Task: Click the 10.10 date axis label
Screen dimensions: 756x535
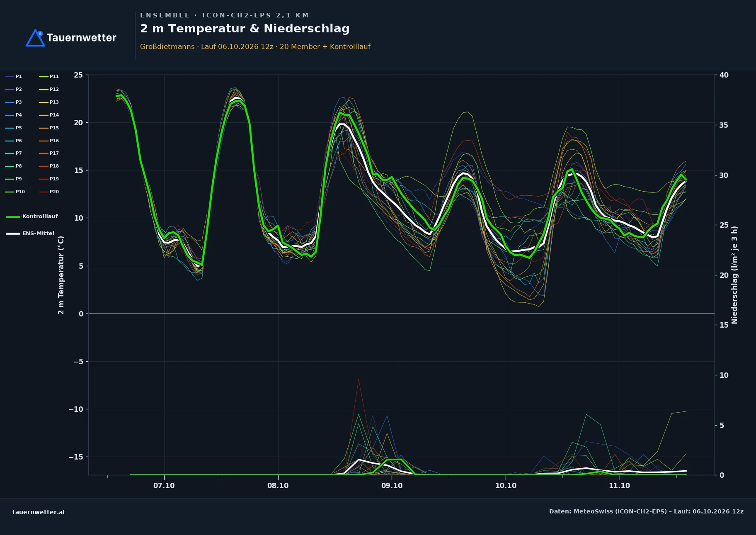Action: click(x=506, y=486)
